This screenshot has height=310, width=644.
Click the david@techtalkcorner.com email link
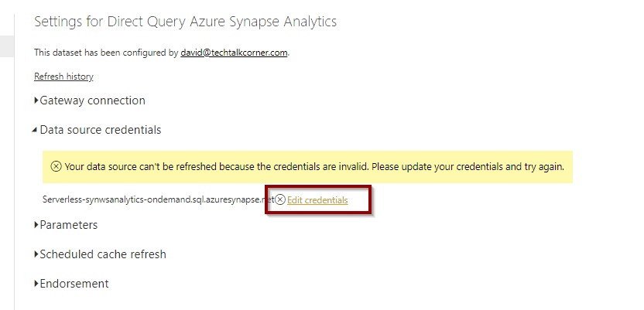coord(234,53)
